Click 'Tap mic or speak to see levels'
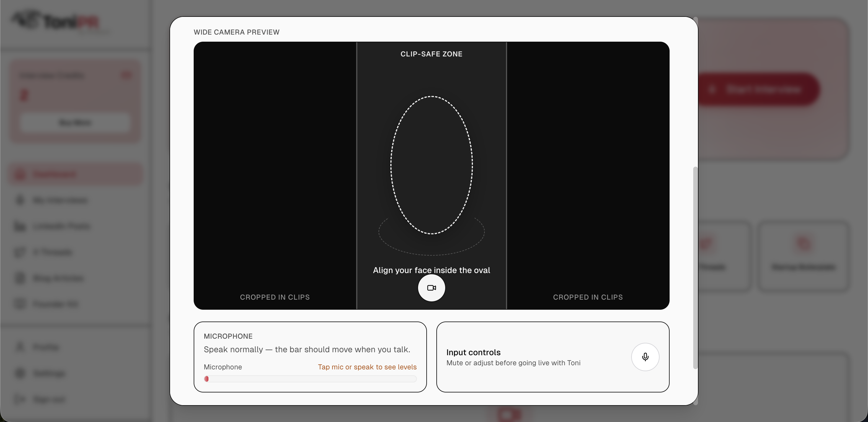The width and height of the screenshot is (868, 422). [367, 367]
